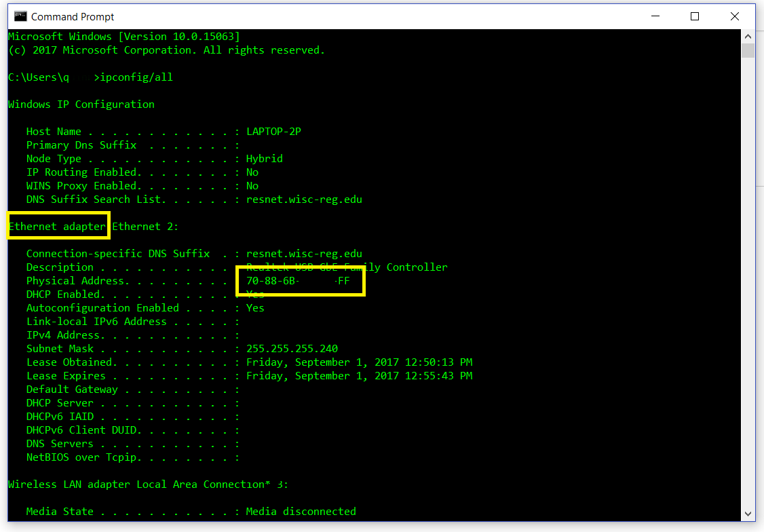Viewport: 764px width, 532px height.
Task: Click the Connection-specific DNS Suffix value
Action: tap(304, 254)
